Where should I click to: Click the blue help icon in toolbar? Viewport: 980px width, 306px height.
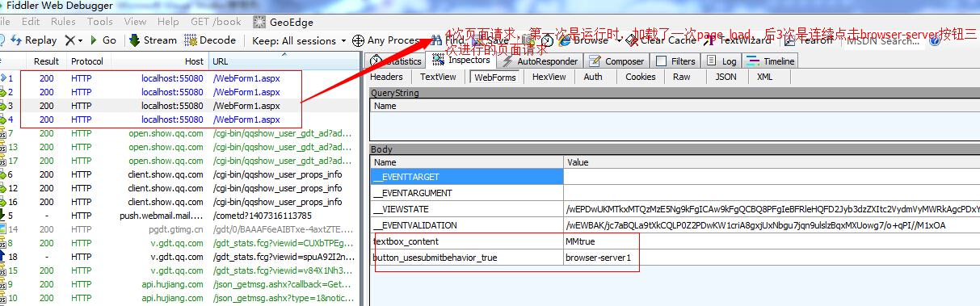935,40
